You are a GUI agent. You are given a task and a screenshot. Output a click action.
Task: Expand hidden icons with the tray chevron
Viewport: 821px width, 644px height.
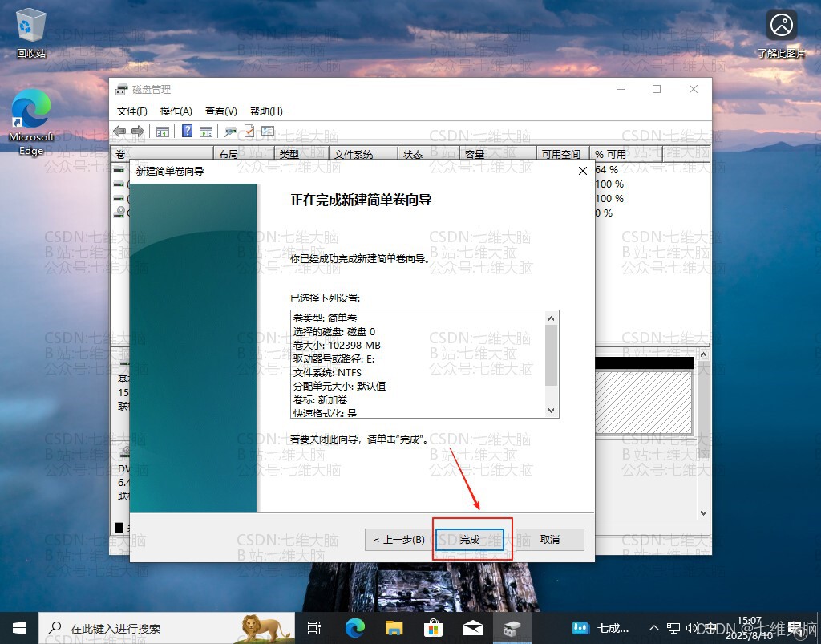(x=654, y=628)
